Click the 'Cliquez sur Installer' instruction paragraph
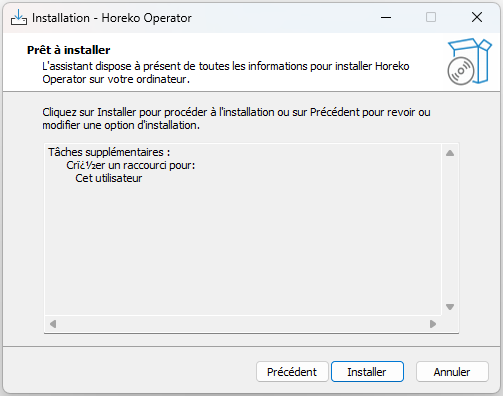 pos(236,119)
